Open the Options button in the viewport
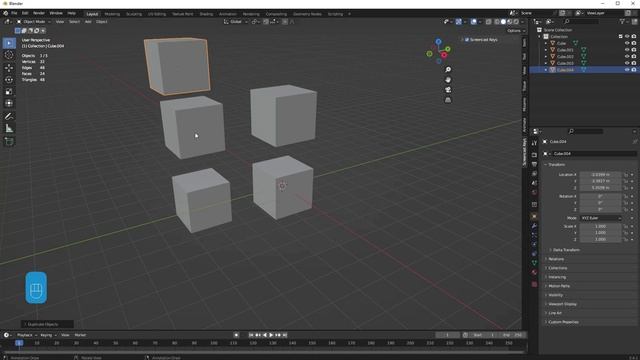 coord(516,31)
